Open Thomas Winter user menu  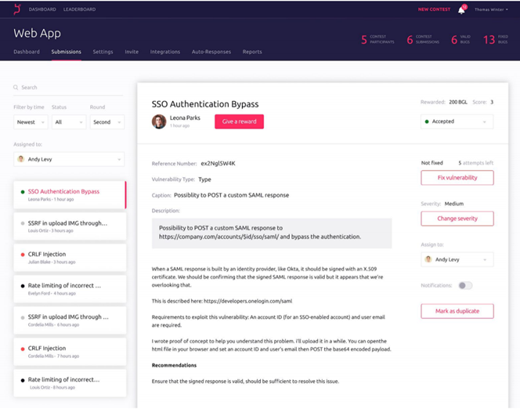(x=491, y=9)
